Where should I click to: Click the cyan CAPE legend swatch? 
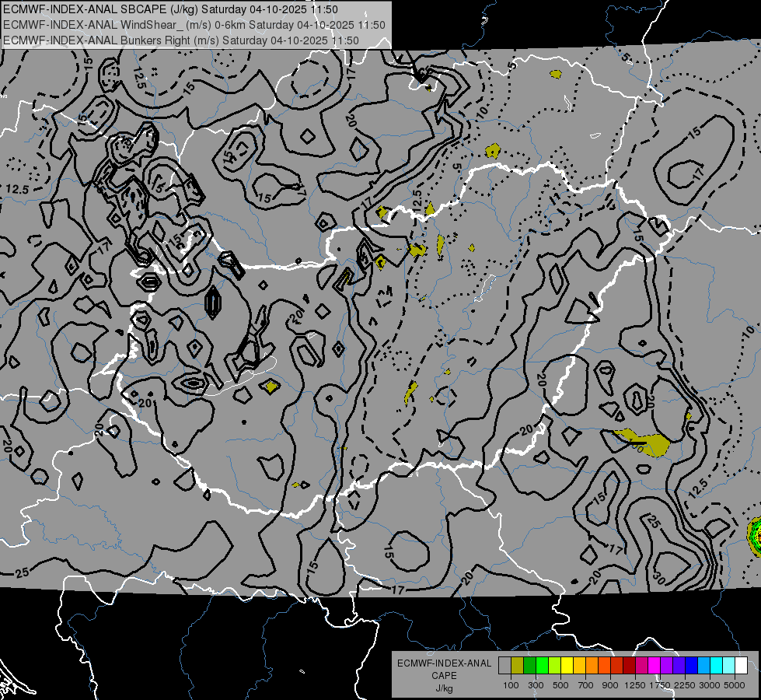(716, 666)
